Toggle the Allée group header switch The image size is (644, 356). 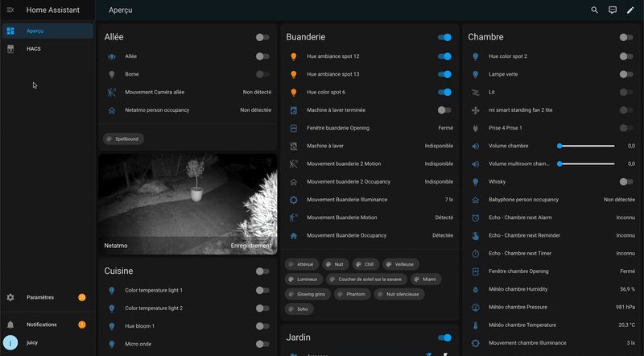[x=262, y=37]
